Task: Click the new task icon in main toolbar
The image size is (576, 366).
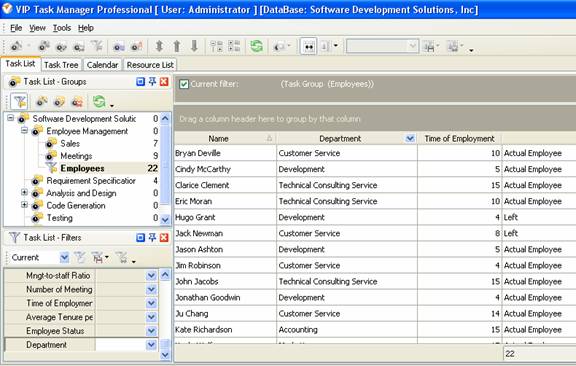Action: (16, 47)
